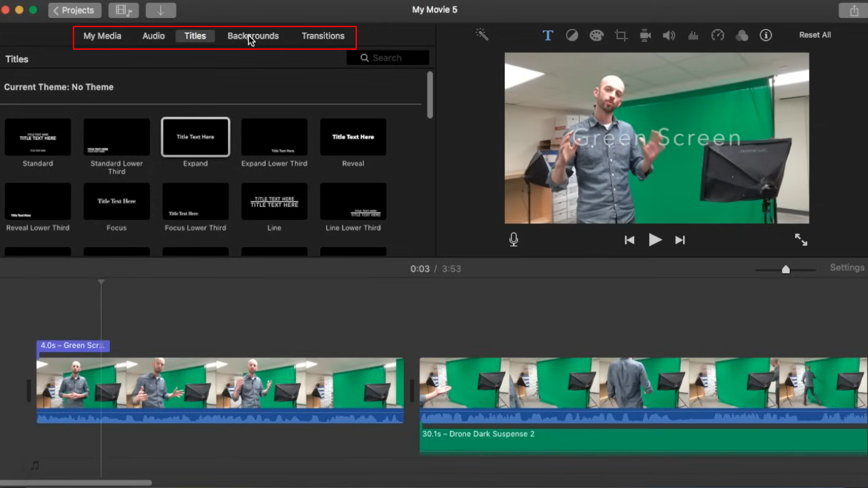This screenshot has height=488, width=868.
Task: Open the volume speaker controls
Action: point(669,35)
